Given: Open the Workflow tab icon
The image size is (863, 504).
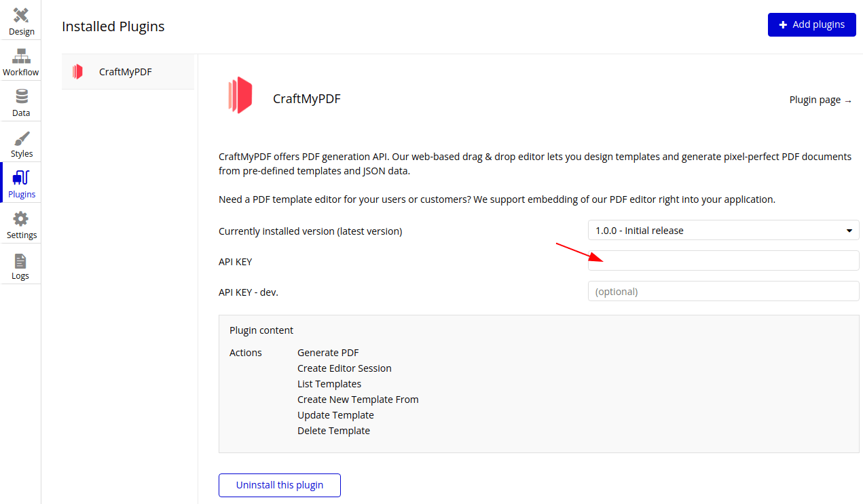Looking at the screenshot, I should click(21, 56).
